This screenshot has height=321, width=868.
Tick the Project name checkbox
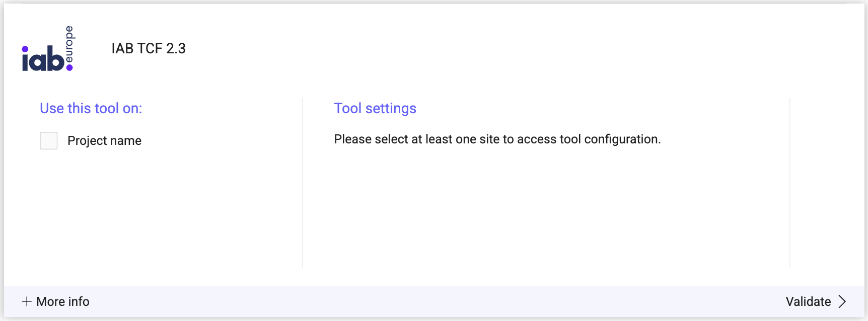(x=49, y=141)
